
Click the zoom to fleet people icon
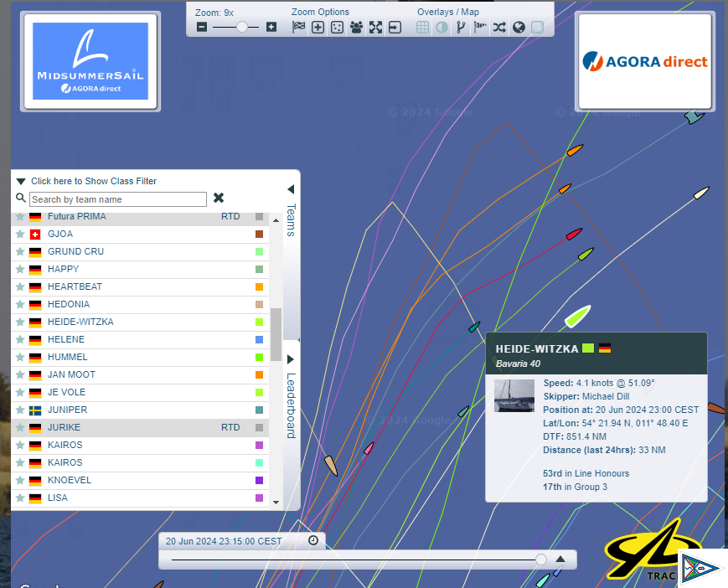coord(356,27)
